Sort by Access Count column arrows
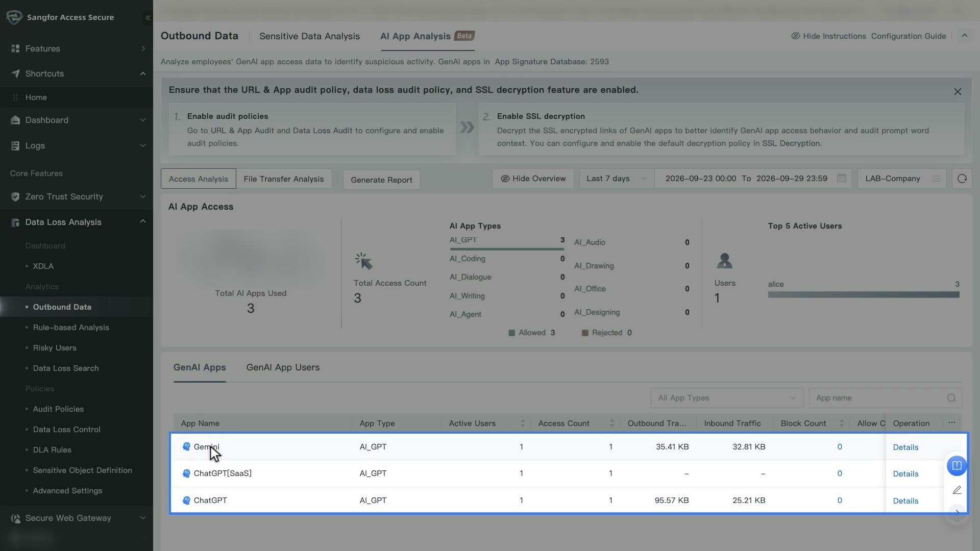 611,423
